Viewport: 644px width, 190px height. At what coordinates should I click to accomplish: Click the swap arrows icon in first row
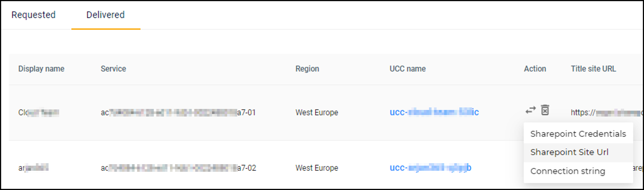click(x=530, y=110)
